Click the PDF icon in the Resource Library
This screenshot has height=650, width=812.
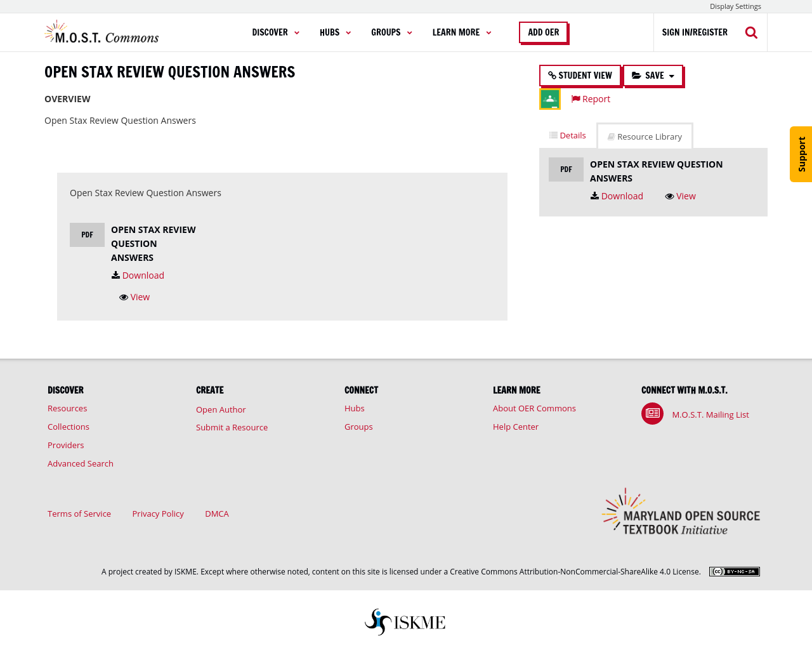tap(566, 169)
